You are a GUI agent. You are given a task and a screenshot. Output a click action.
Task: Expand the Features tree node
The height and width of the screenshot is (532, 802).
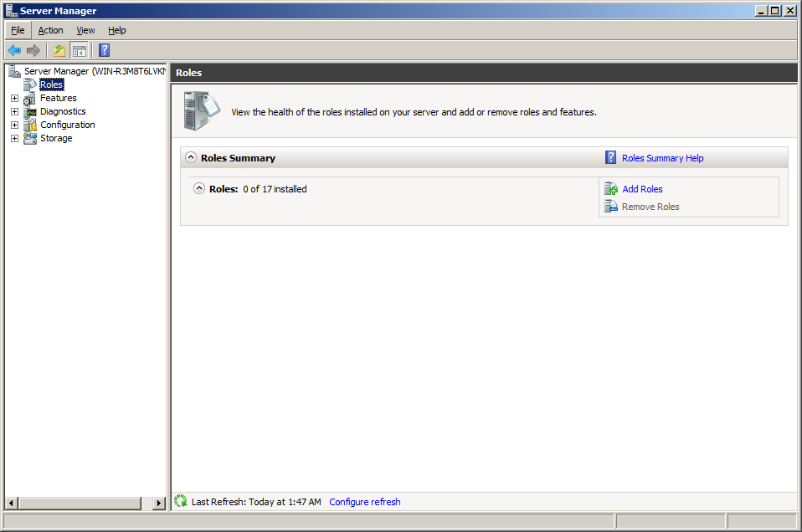pyautogui.click(x=14, y=98)
